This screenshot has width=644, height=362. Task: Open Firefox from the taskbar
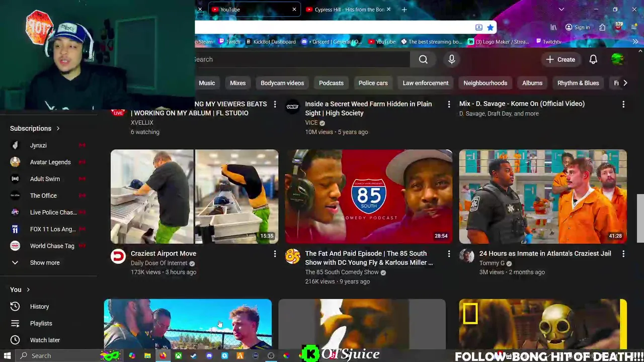click(163, 356)
